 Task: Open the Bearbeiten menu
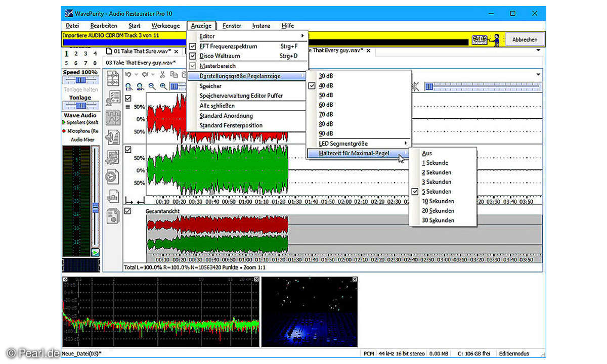[104, 26]
